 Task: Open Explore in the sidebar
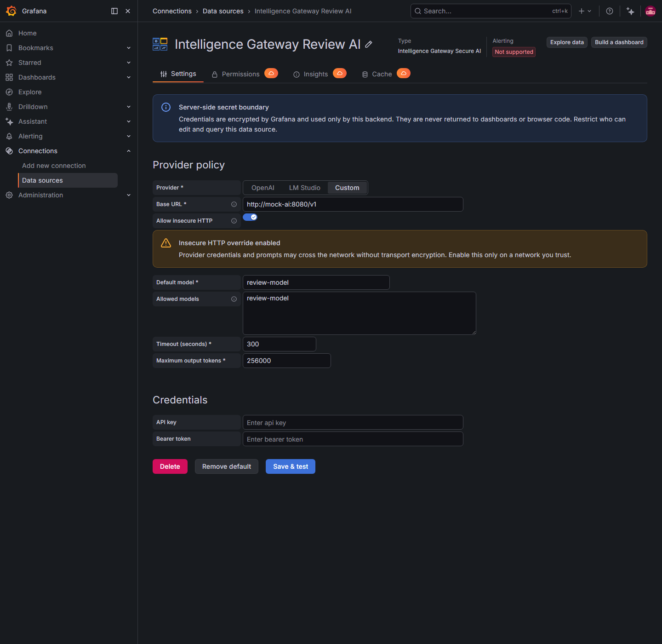click(x=30, y=92)
